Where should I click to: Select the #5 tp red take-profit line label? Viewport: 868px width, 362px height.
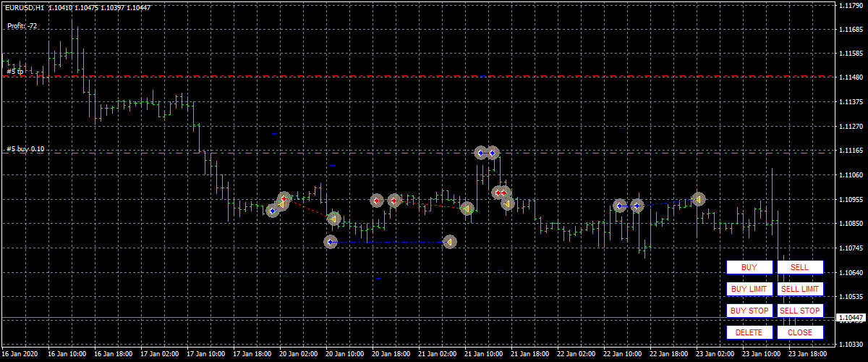pyautogui.click(x=15, y=72)
